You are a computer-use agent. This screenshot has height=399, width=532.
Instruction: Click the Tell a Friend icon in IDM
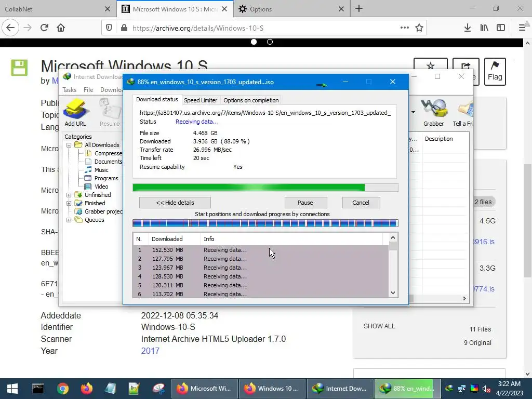tap(463, 112)
